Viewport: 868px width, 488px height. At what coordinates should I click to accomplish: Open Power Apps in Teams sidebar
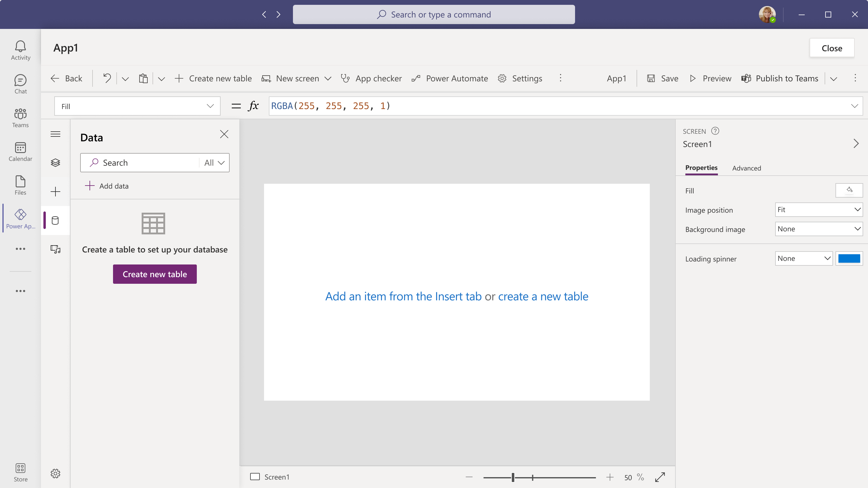click(x=20, y=218)
